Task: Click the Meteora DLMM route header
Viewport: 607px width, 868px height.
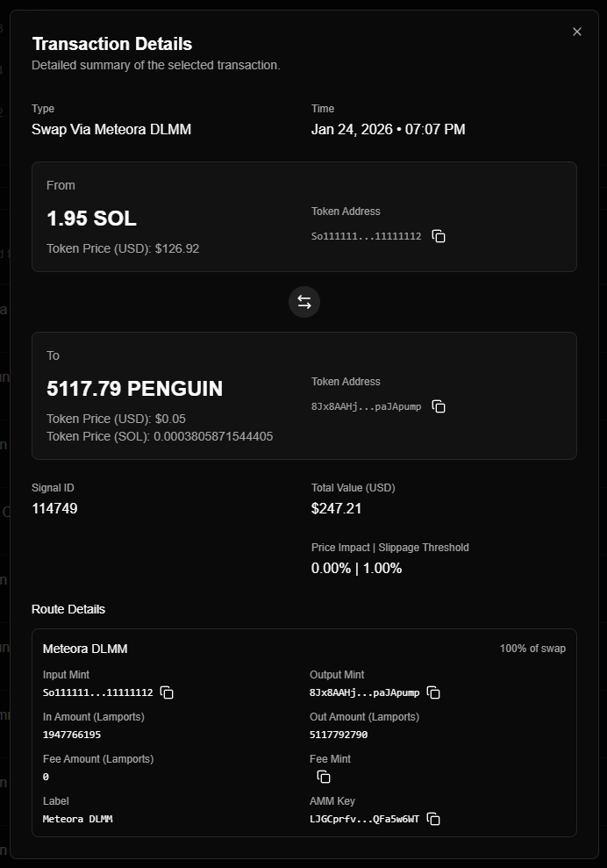Action: (x=85, y=649)
